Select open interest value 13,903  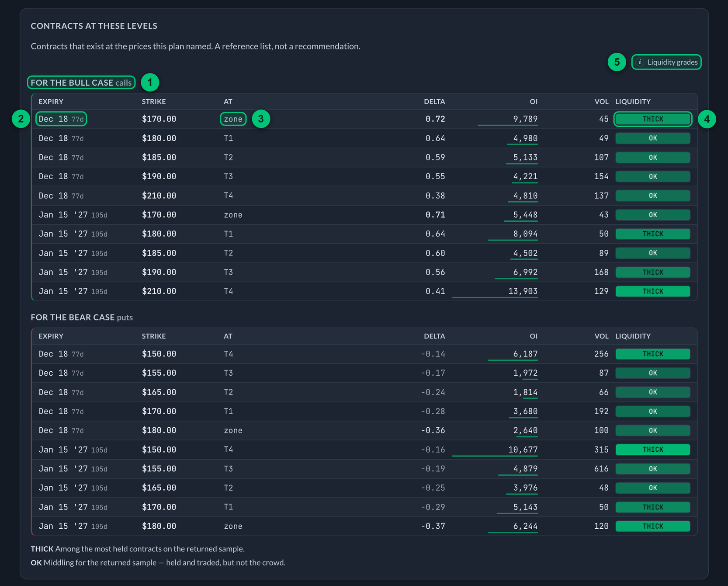523,291
